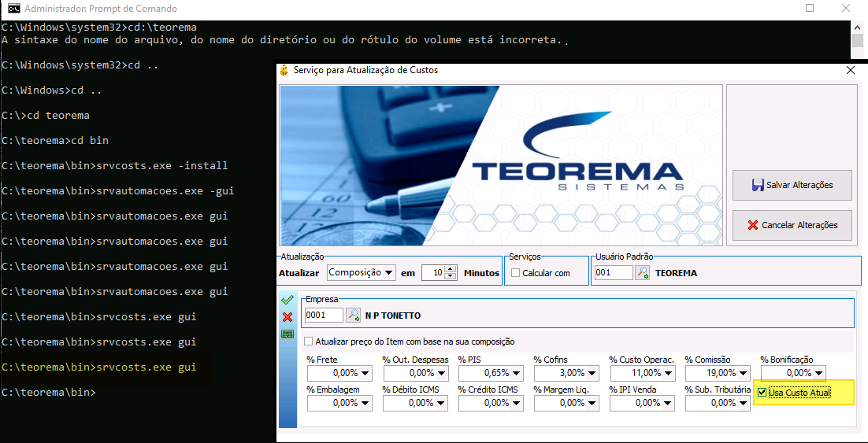Click the minutes spinner arrows next to 10
The width and height of the screenshot is (868, 443).
pyautogui.click(x=451, y=273)
